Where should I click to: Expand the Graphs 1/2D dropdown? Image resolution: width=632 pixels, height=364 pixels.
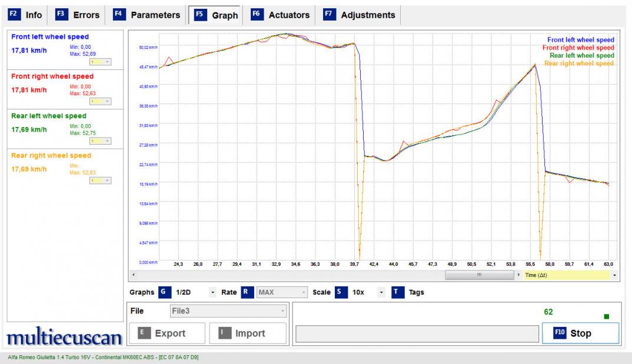(x=212, y=292)
